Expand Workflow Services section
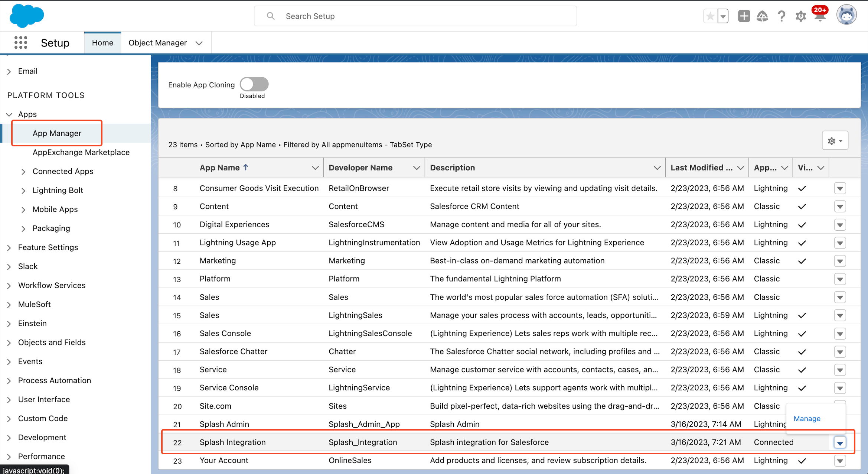The height and width of the screenshot is (474, 868). pos(9,286)
